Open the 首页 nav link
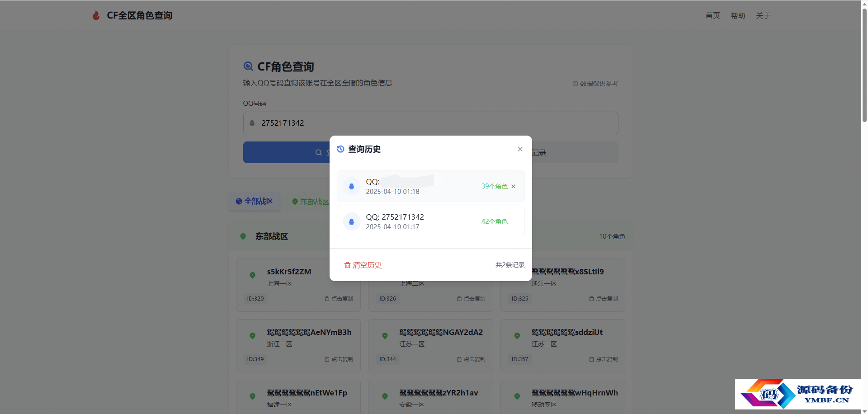 pyautogui.click(x=712, y=15)
